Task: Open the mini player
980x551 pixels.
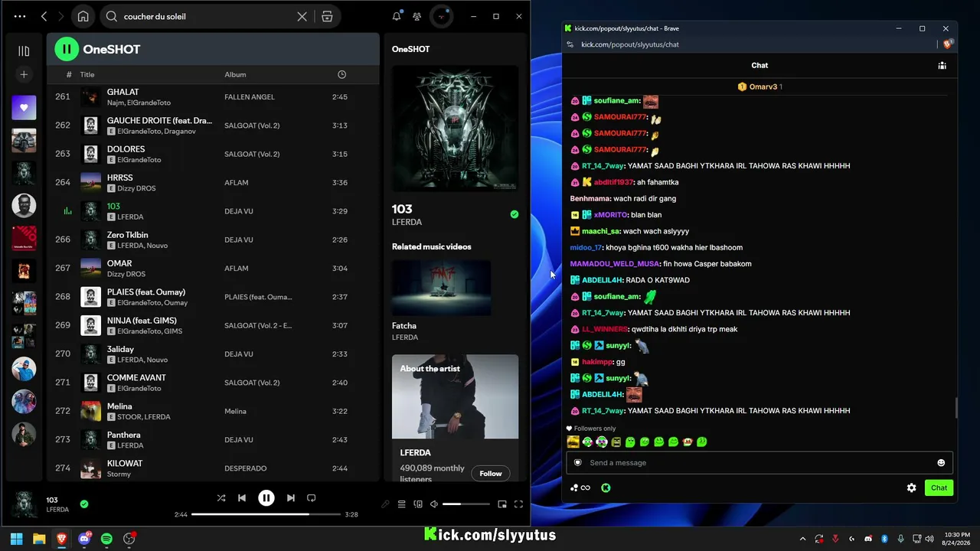Action: (x=502, y=504)
